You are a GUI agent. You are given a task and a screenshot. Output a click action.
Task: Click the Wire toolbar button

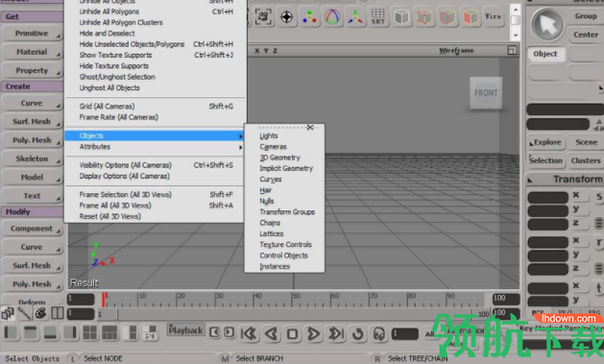pyautogui.click(x=493, y=17)
